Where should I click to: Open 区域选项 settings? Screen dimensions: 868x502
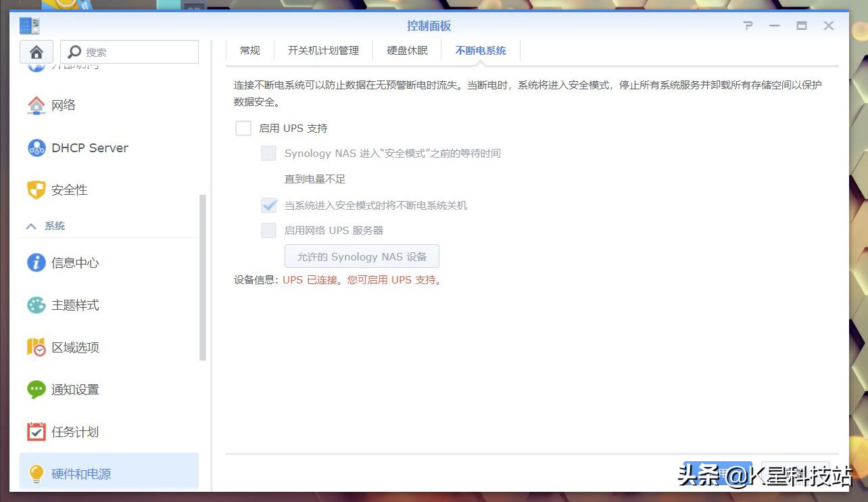(x=76, y=347)
